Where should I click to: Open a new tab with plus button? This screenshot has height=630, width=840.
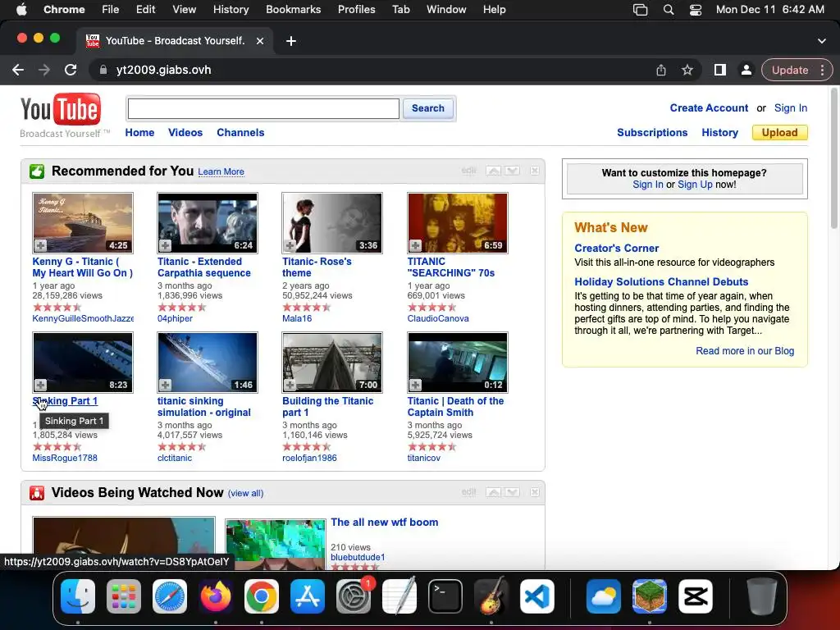[291, 41]
